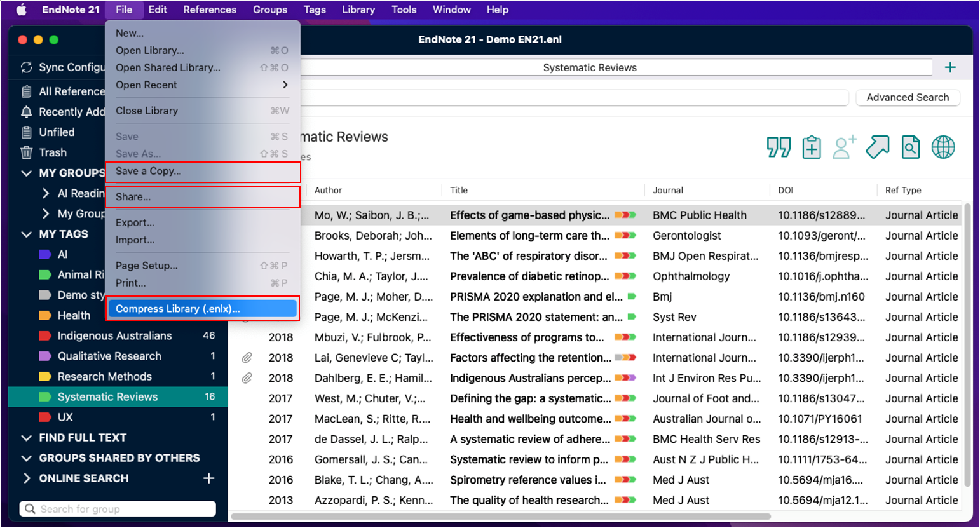
Task: Click the Advanced Search button
Action: (908, 97)
